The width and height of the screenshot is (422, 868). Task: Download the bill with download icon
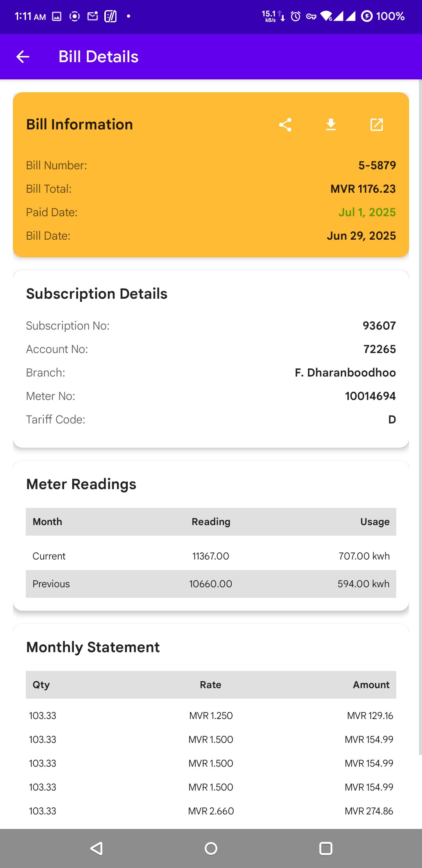pyautogui.click(x=331, y=125)
